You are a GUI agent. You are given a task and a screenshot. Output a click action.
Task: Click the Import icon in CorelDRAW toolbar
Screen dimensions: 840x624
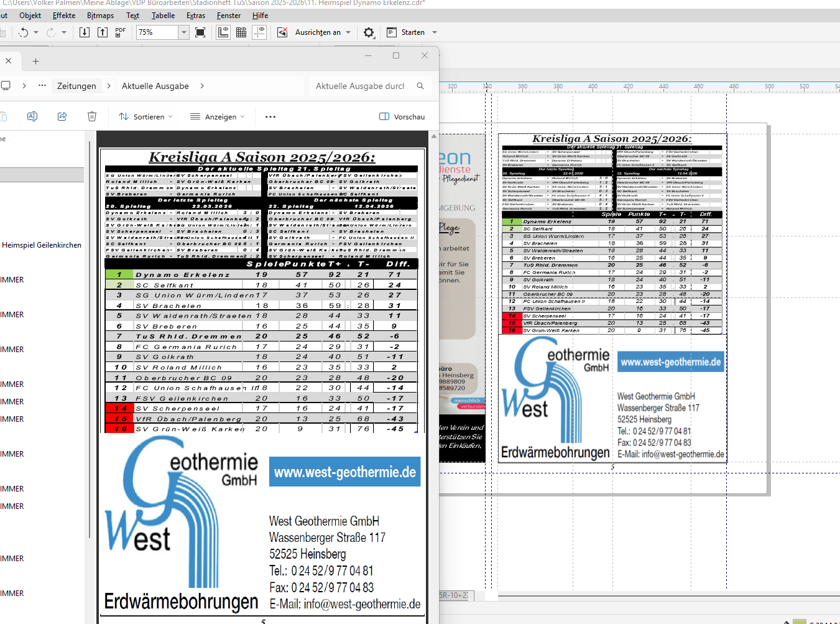click(85, 32)
